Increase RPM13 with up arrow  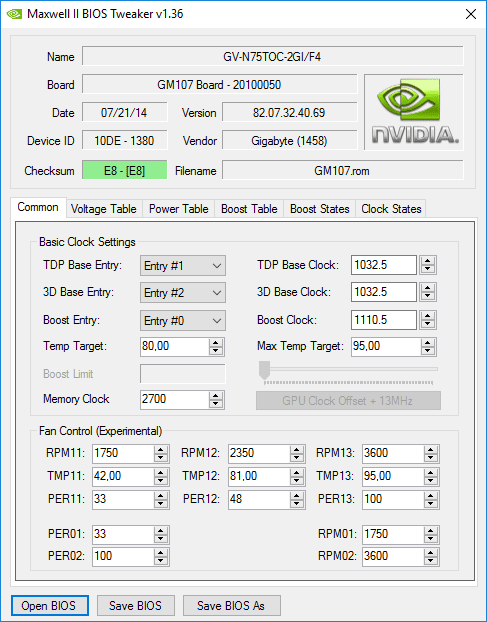tap(430, 450)
